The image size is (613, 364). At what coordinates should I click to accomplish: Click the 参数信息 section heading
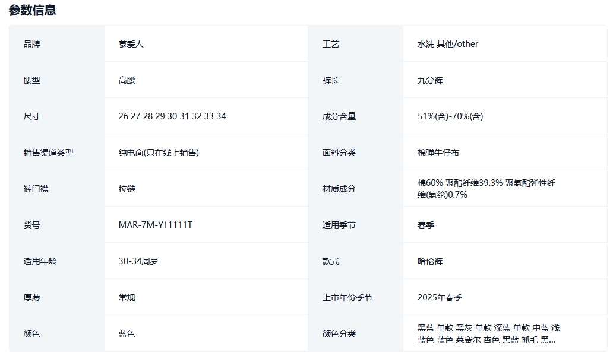(33, 10)
